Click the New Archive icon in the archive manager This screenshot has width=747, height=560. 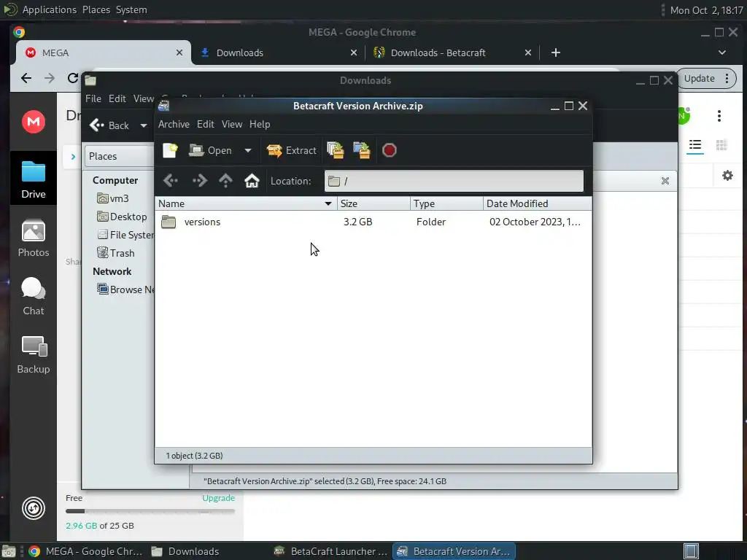pyautogui.click(x=169, y=150)
